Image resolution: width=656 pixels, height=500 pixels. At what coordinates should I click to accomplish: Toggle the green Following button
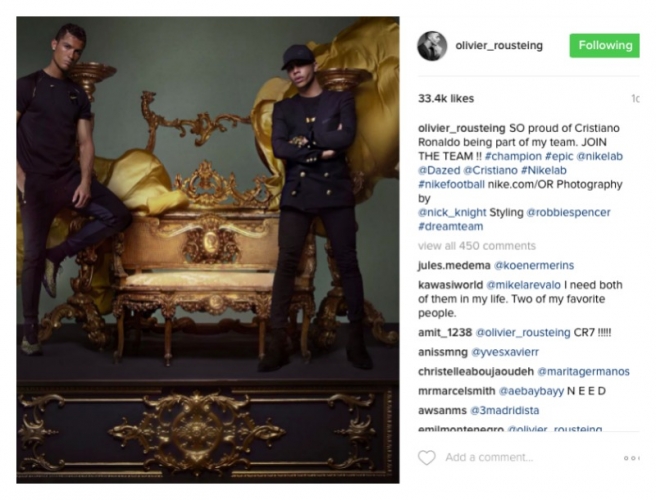pyautogui.click(x=605, y=45)
